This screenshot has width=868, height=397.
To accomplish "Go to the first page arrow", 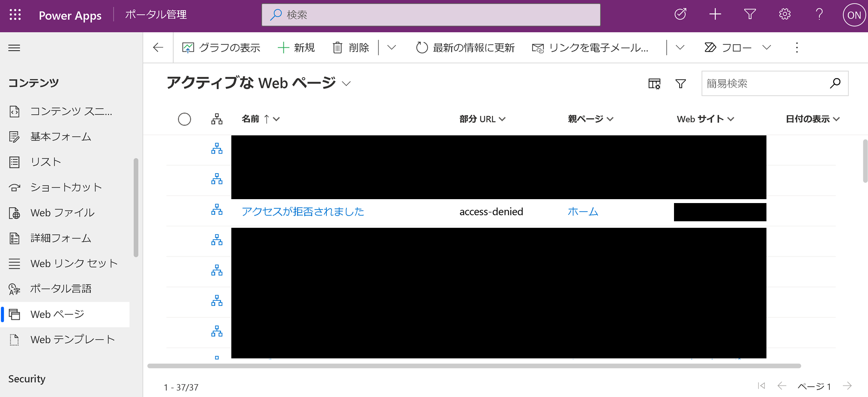I will [761, 386].
